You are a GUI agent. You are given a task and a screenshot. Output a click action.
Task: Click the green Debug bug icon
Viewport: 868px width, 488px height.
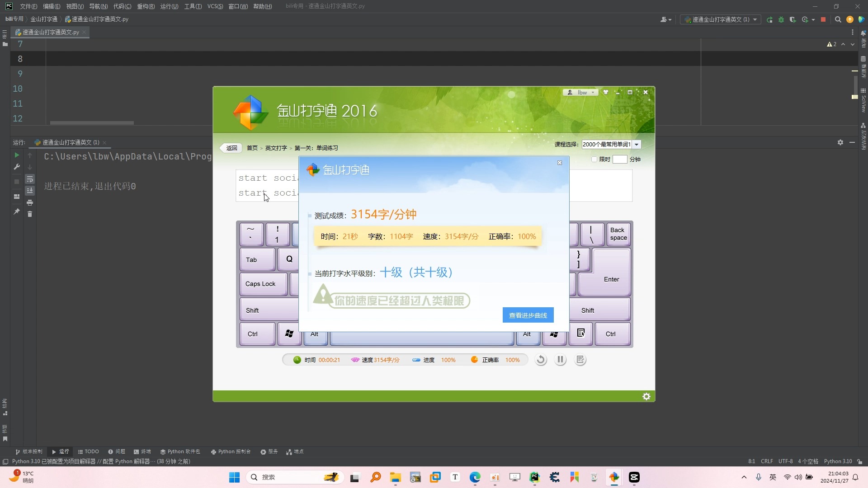(x=781, y=20)
